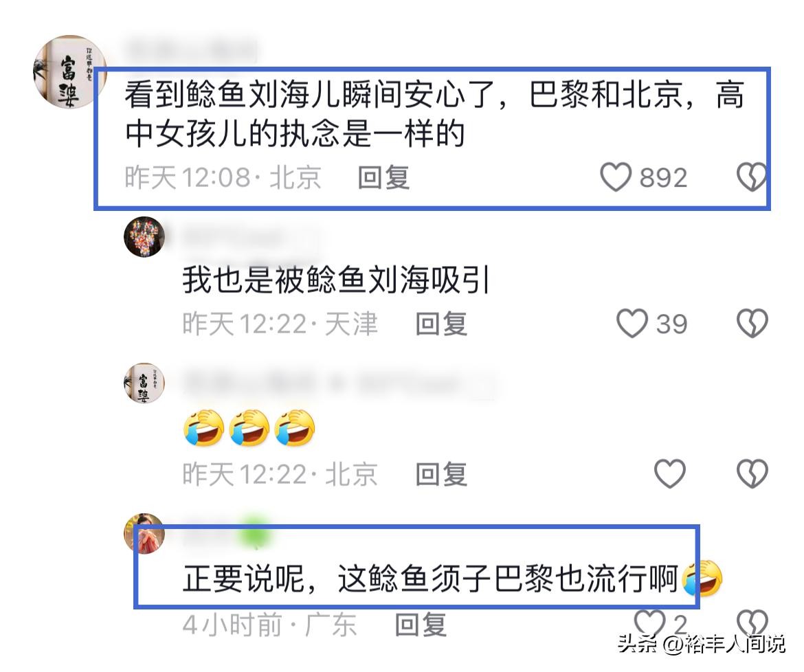Tap the three laughing-crying emojis
Image resolution: width=804 pixels, height=672 pixels.
249,428
